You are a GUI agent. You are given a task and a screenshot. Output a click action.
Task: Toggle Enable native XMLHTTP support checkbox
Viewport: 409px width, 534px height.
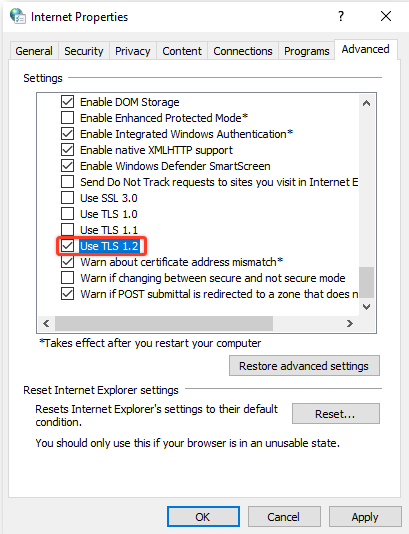click(67, 150)
